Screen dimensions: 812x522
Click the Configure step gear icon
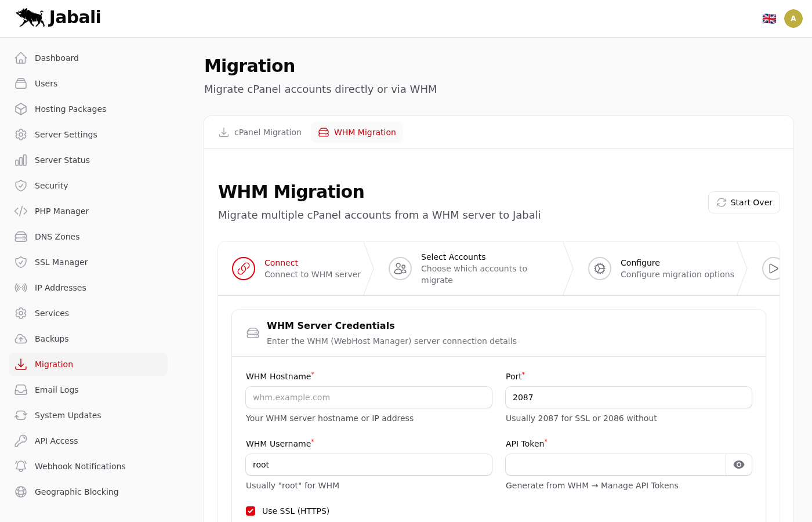pos(600,269)
